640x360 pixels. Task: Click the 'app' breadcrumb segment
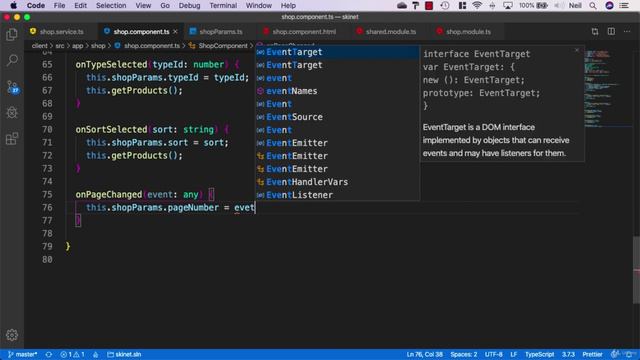click(78, 46)
